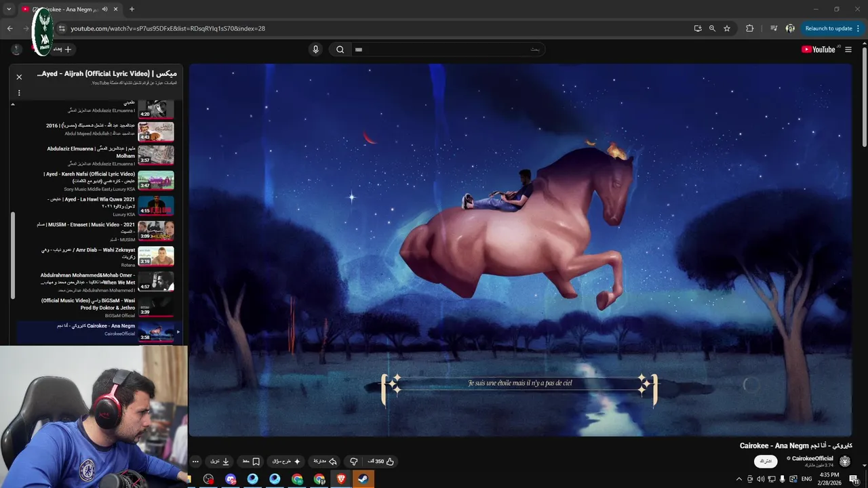Image resolution: width=868 pixels, height=488 pixels.
Task: Click the Cairokee - Ana Negm video title
Action: (795, 445)
